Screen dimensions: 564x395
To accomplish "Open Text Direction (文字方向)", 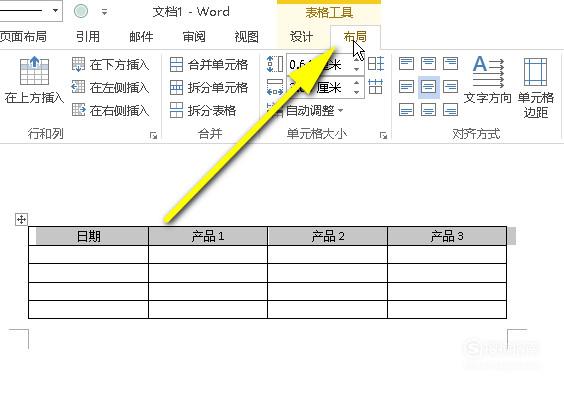I will coord(487,80).
